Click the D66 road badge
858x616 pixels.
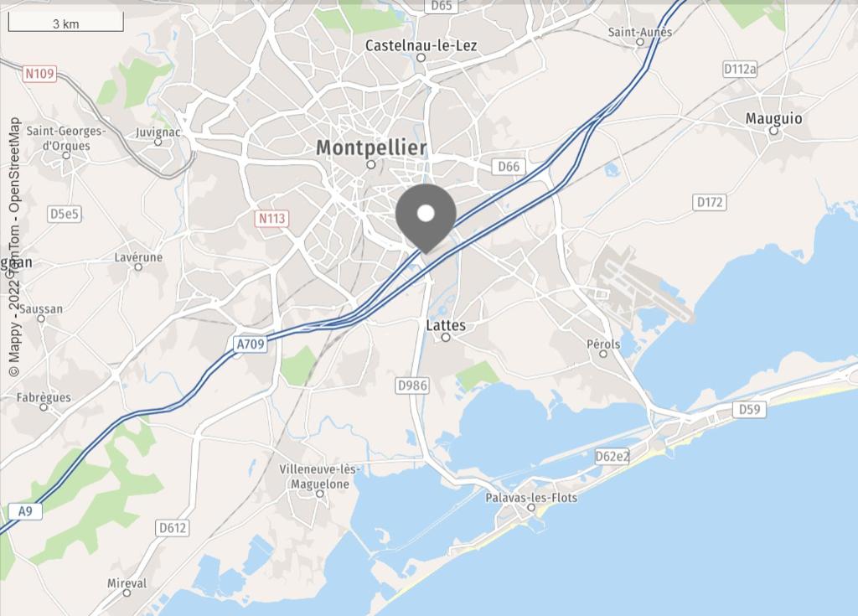509,167
